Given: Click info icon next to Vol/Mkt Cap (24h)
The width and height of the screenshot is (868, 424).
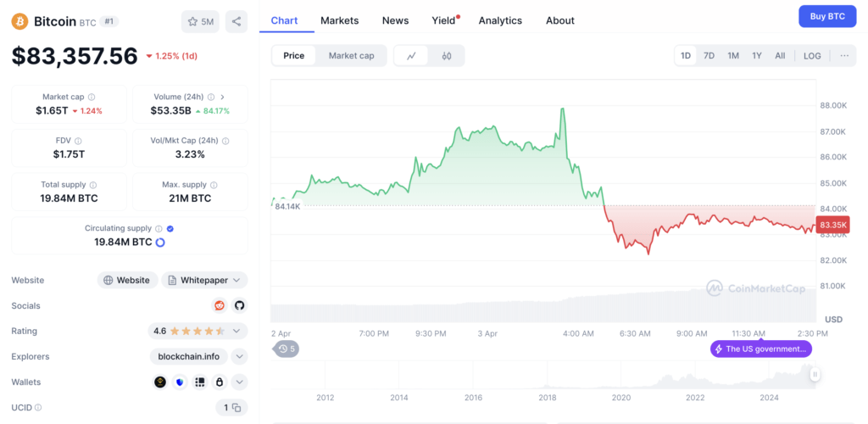Looking at the screenshot, I should [225, 141].
